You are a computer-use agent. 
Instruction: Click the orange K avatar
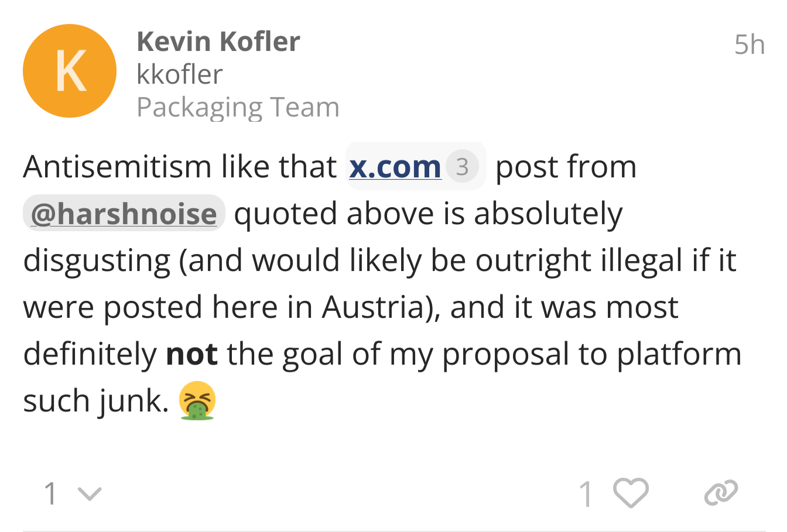coord(70,71)
